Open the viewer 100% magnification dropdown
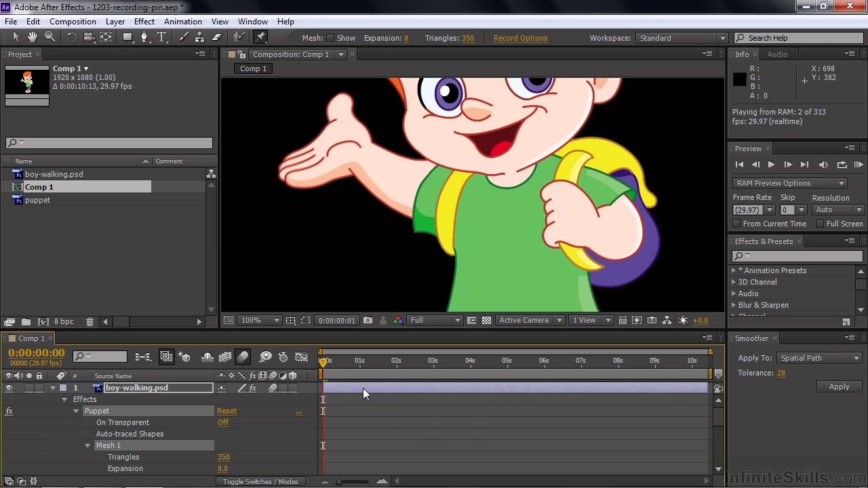 (x=260, y=321)
